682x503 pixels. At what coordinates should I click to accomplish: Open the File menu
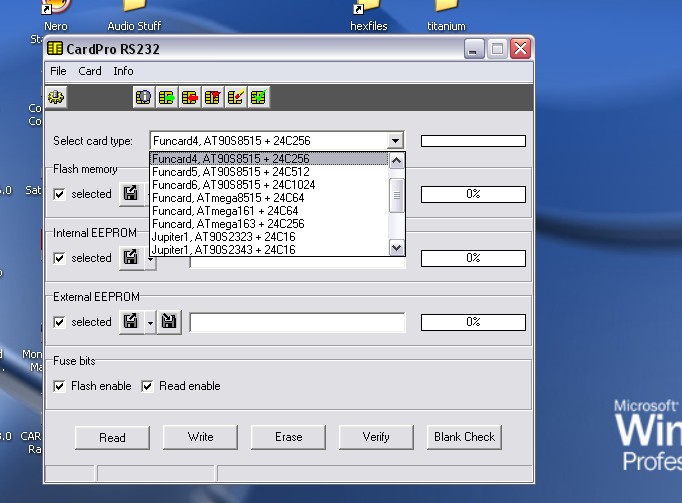point(58,71)
